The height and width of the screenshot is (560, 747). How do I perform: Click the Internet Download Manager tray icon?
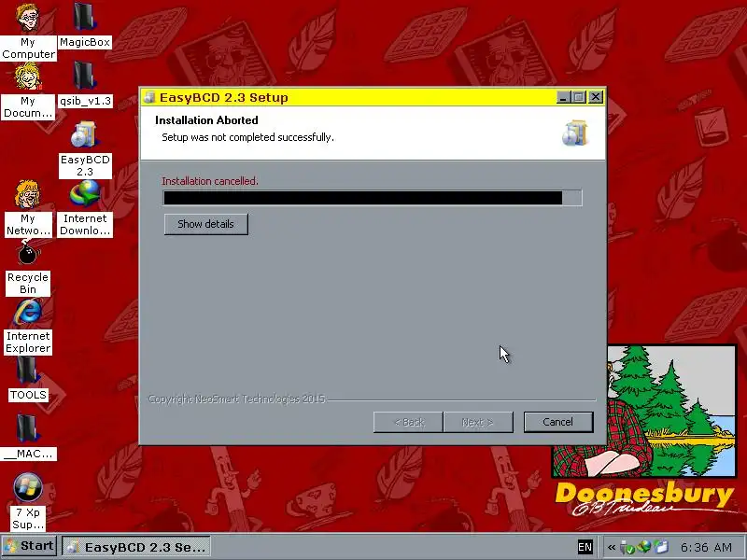[644, 547]
